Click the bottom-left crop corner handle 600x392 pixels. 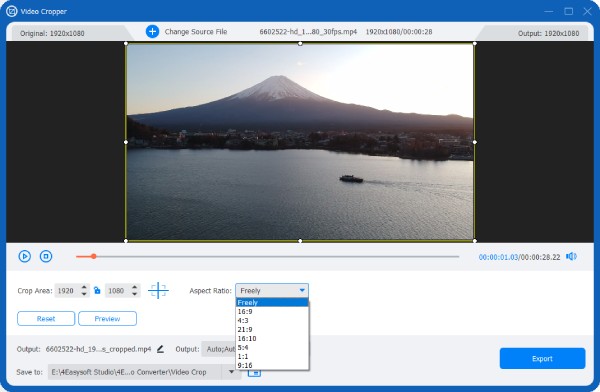[126, 241]
